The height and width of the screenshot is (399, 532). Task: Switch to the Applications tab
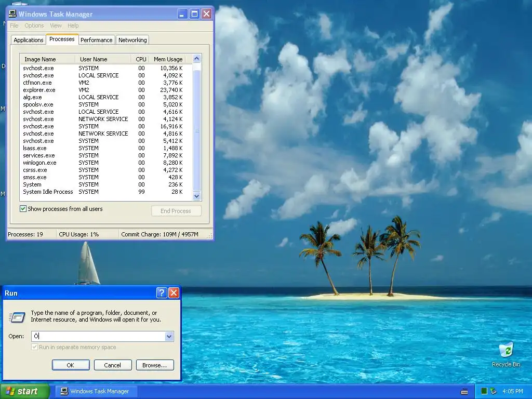[29, 40]
